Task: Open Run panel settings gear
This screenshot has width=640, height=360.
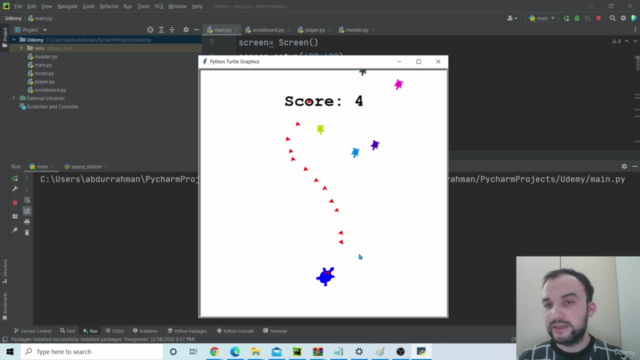Action: [624, 167]
